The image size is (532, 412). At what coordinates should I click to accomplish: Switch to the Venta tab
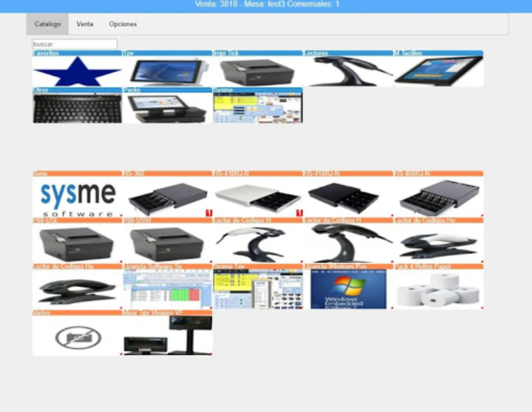click(85, 24)
